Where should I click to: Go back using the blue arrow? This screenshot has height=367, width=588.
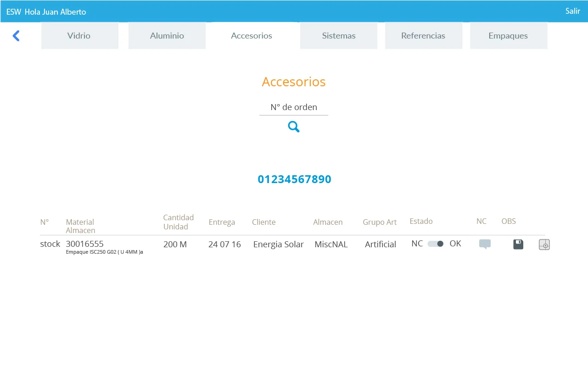click(x=16, y=36)
